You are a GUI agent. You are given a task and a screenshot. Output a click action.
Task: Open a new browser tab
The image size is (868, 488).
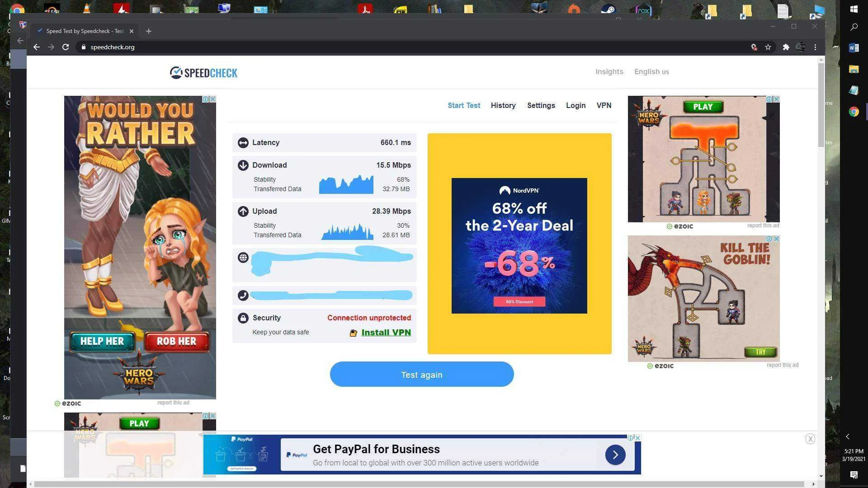pyautogui.click(x=149, y=31)
